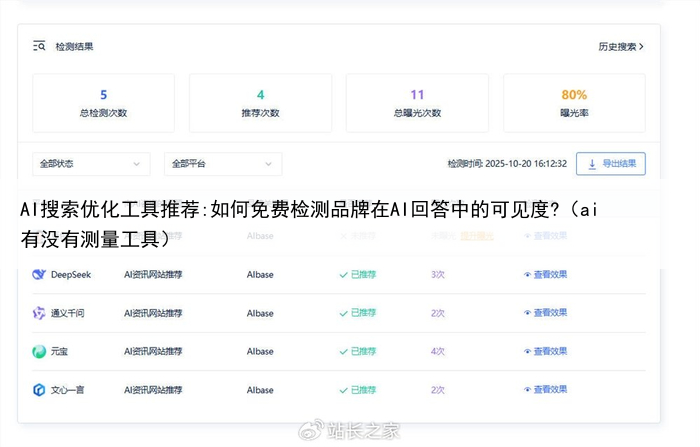Viewport: 700px width, 447px height.
Task: Select the 总检测次数 statistics card
Action: pos(103,103)
